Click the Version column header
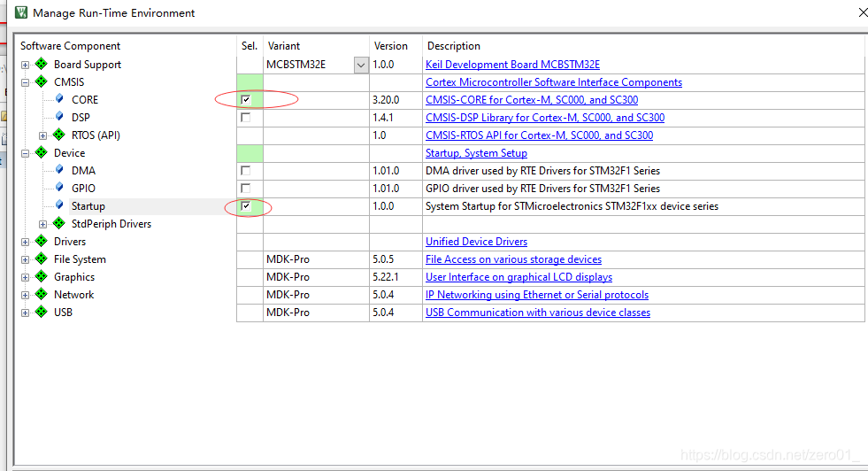This screenshot has height=471, width=868. pyautogui.click(x=390, y=46)
